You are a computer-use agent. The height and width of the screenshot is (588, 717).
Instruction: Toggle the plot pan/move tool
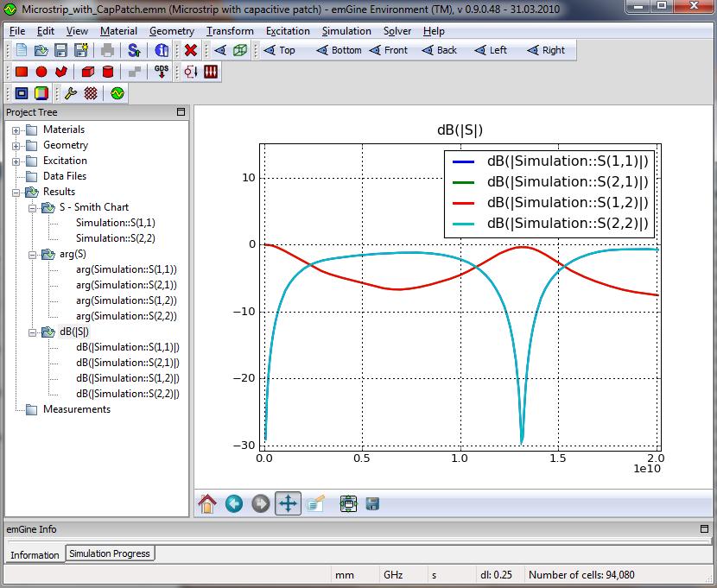[x=288, y=503]
